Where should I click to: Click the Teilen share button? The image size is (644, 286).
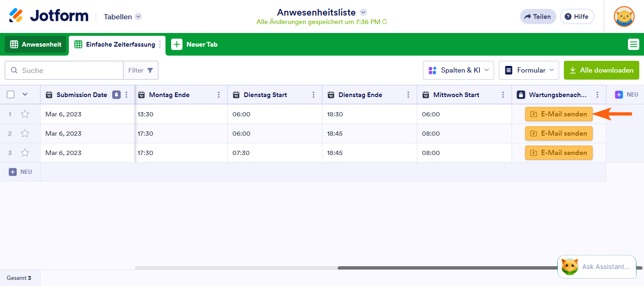538,16
